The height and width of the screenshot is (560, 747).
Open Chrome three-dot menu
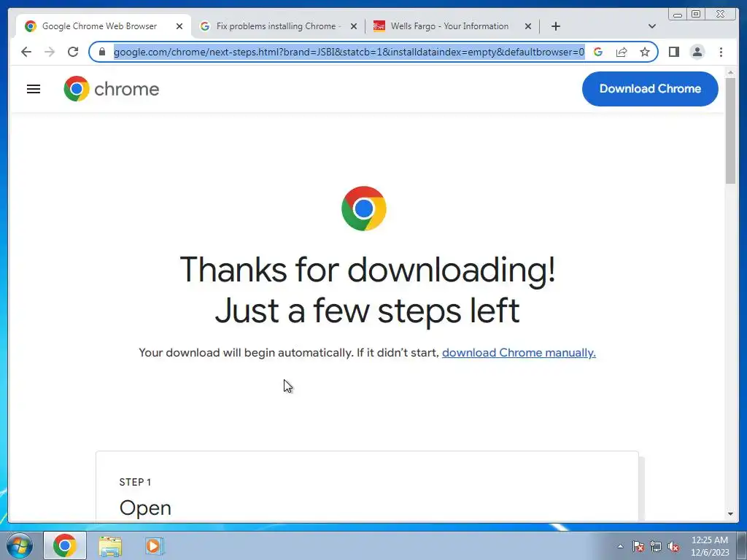721,52
